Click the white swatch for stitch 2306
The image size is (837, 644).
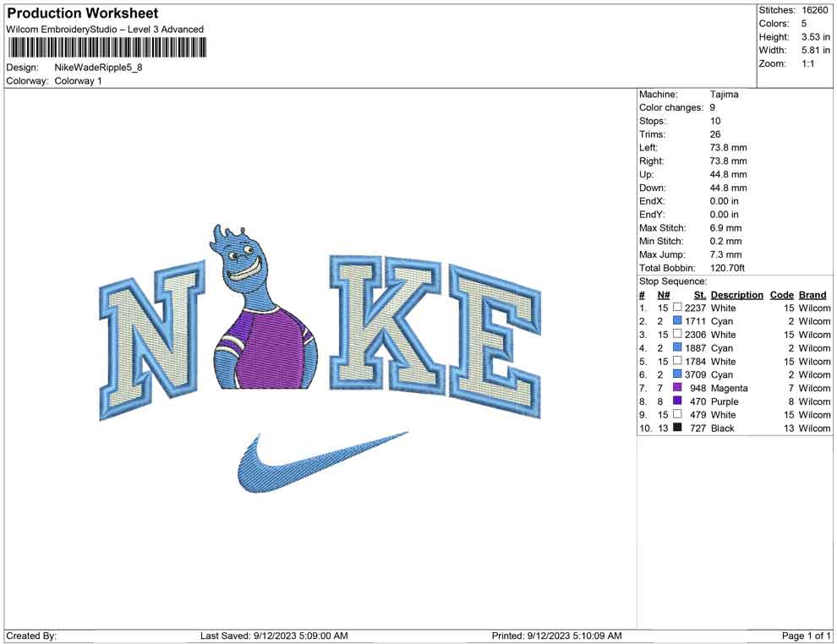[677, 334]
